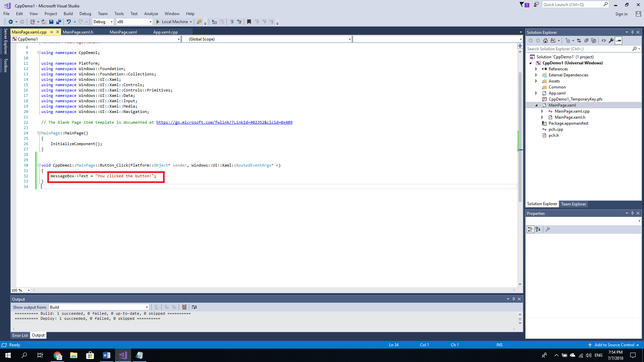Open the go.microsoft.com link in the code comment
This screenshot has width=644, height=362.
pyautogui.click(x=224, y=122)
